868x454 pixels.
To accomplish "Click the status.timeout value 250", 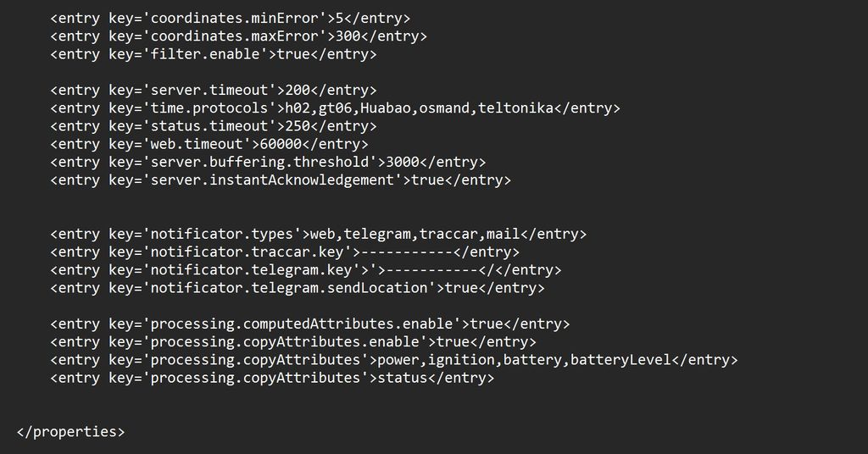I will tap(298, 126).
